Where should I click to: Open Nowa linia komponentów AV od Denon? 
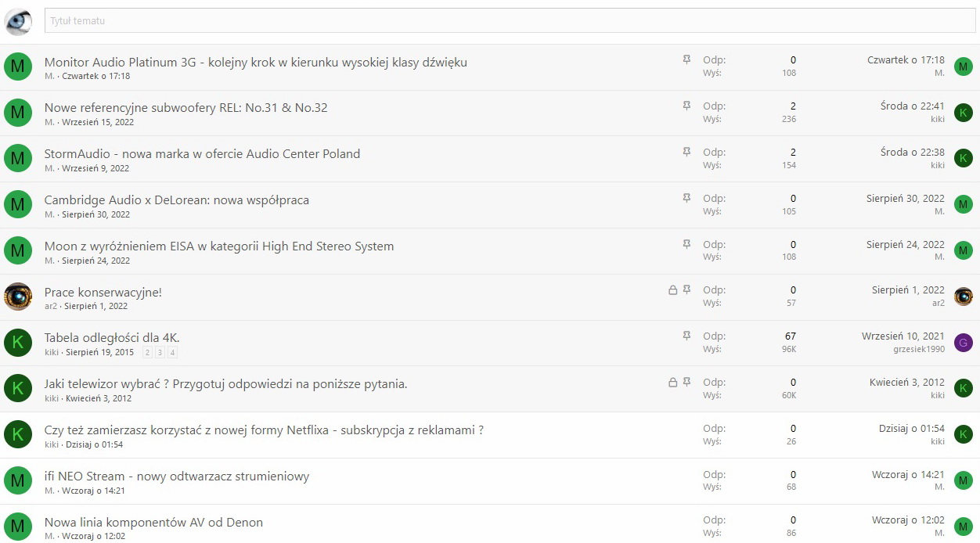pyautogui.click(x=154, y=522)
